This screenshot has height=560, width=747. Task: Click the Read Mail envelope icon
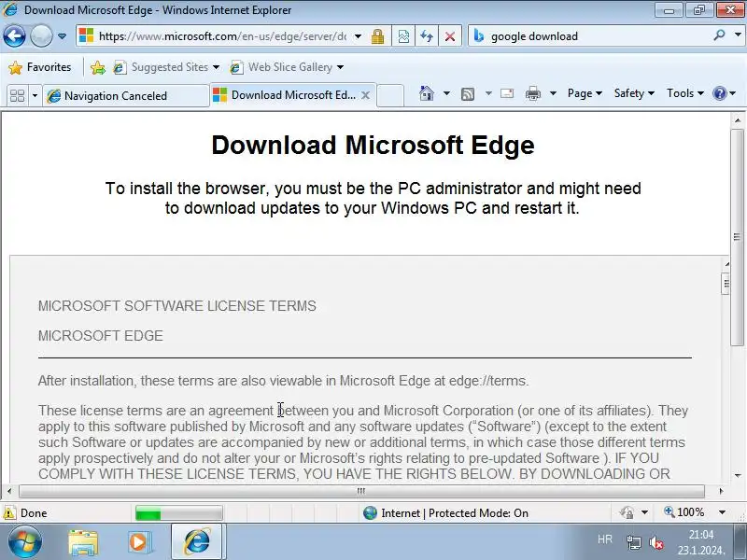pos(507,93)
